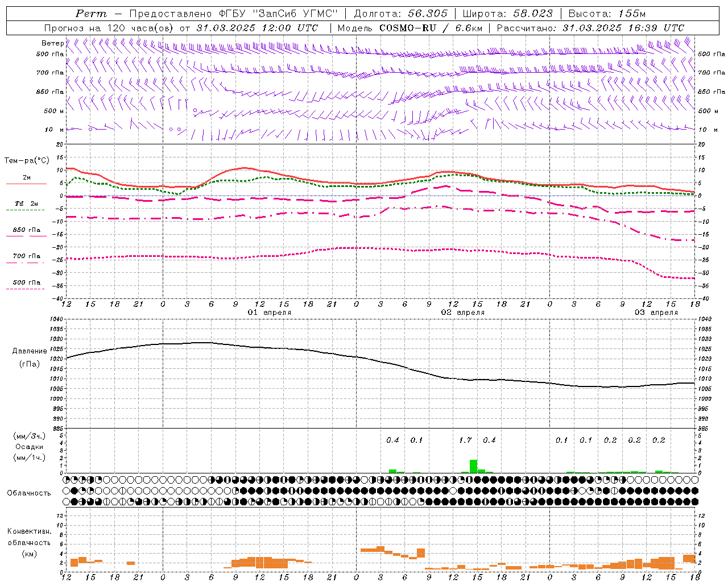Click the tallest green precipitation bar

pyautogui.click(x=473, y=466)
